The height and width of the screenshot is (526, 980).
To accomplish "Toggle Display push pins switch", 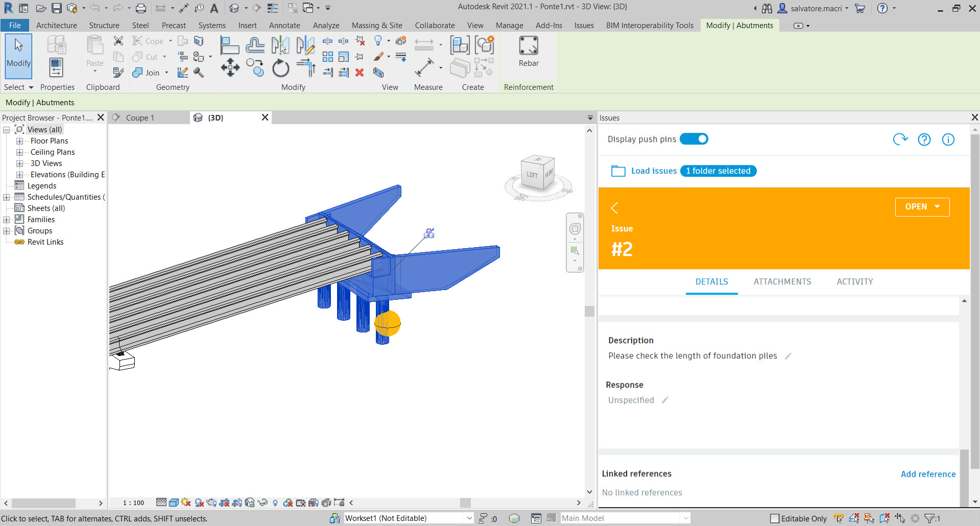I will 694,138.
